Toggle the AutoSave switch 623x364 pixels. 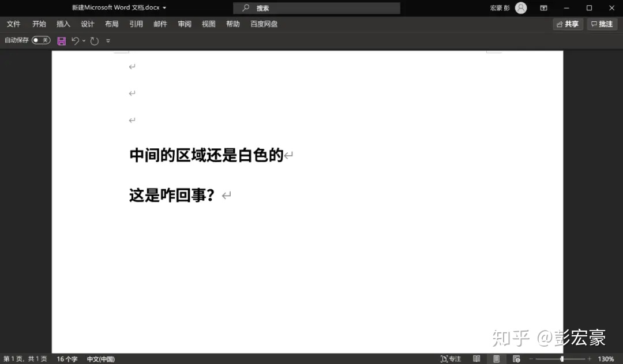pyautogui.click(x=42, y=40)
